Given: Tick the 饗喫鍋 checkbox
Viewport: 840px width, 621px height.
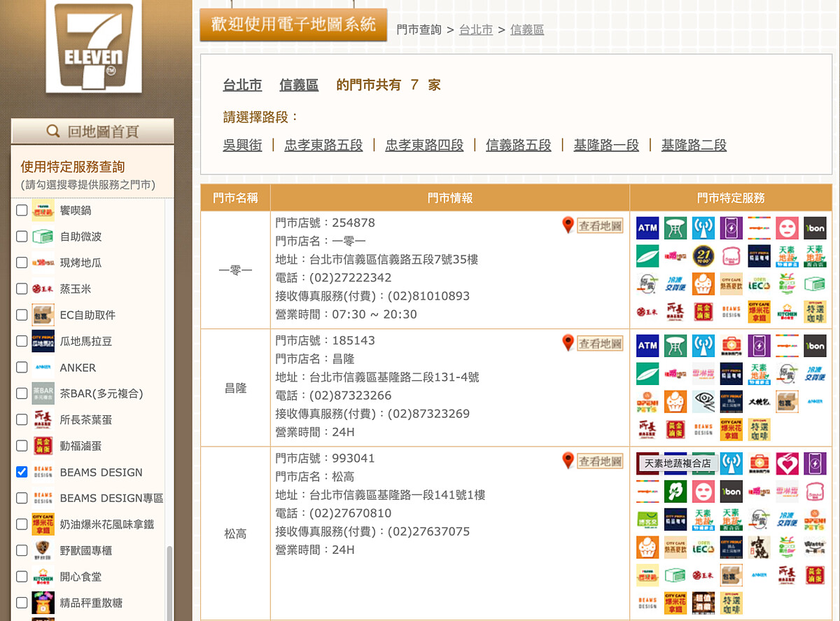Looking at the screenshot, I should click(x=22, y=210).
